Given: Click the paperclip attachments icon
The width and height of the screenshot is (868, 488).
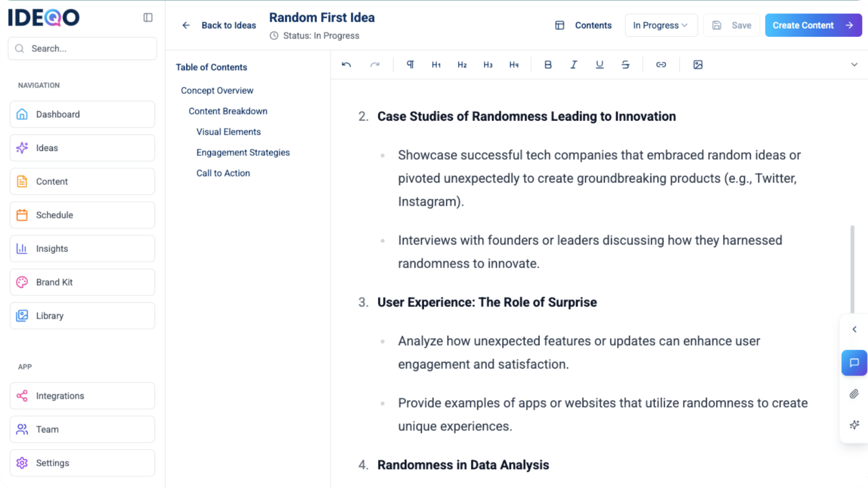Looking at the screenshot, I should pos(854,394).
